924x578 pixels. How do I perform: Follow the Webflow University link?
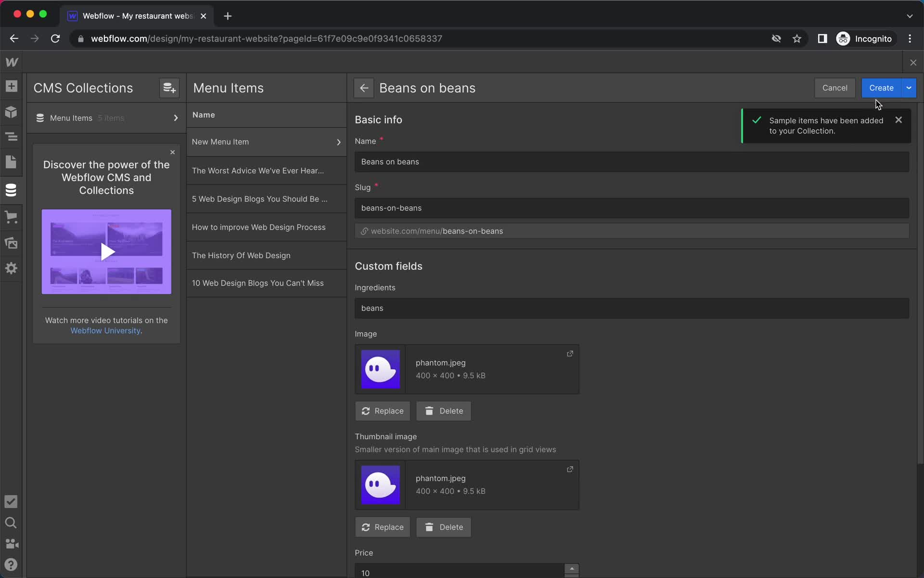pyautogui.click(x=105, y=331)
